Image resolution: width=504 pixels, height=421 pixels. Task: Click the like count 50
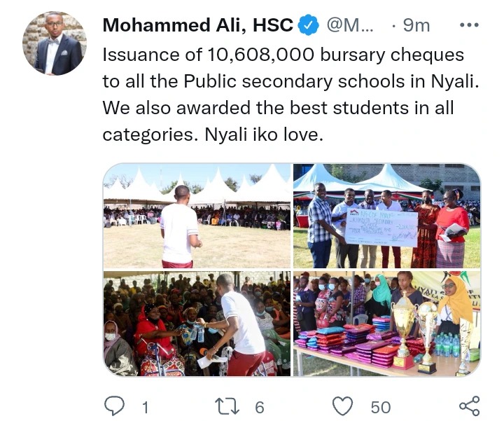coord(381,407)
